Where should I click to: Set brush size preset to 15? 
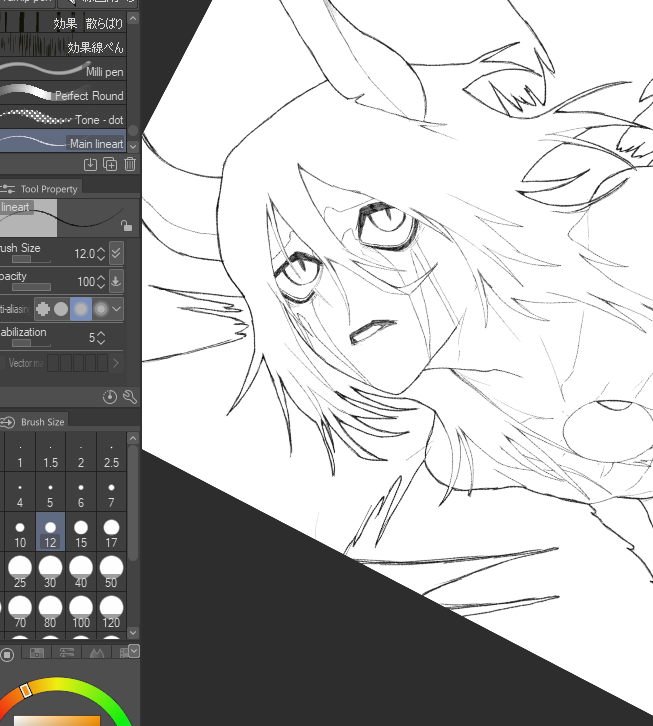pyautogui.click(x=81, y=534)
